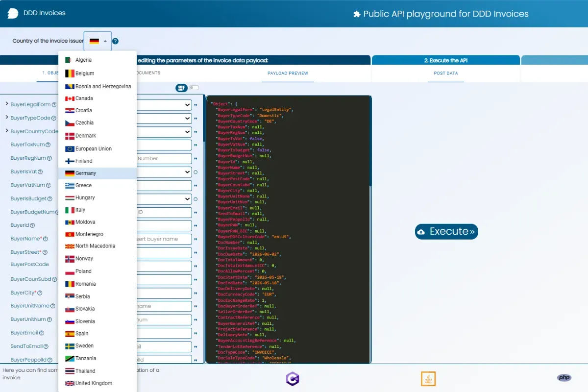Click help icon next to BuyerStreet
The height and width of the screenshot is (392, 588).
[45, 252]
